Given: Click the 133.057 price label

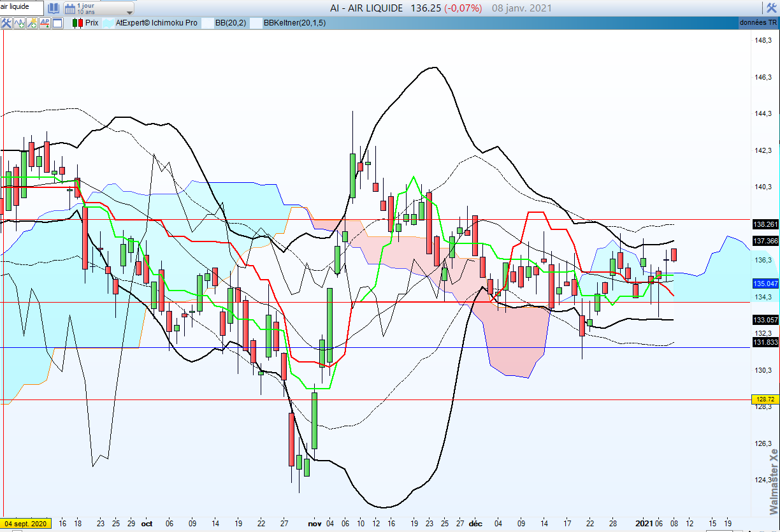Looking at the screenshot, I should click(765, 320).
